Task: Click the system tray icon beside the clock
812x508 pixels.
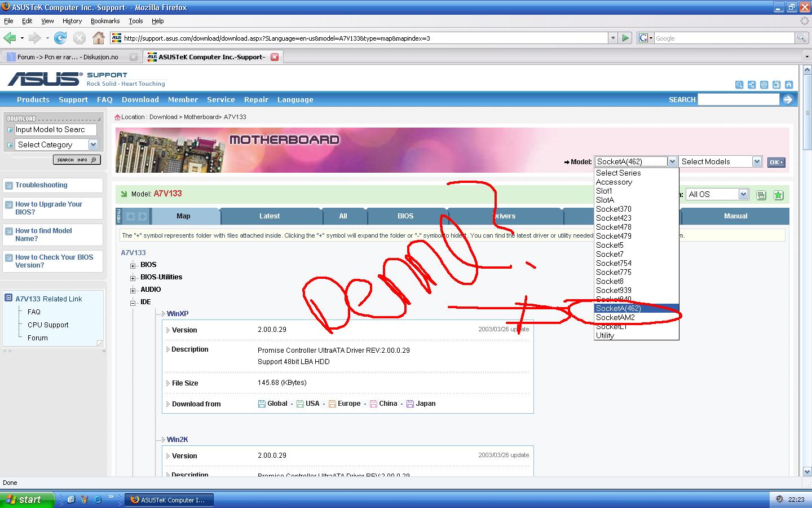Action: point(779,500)
